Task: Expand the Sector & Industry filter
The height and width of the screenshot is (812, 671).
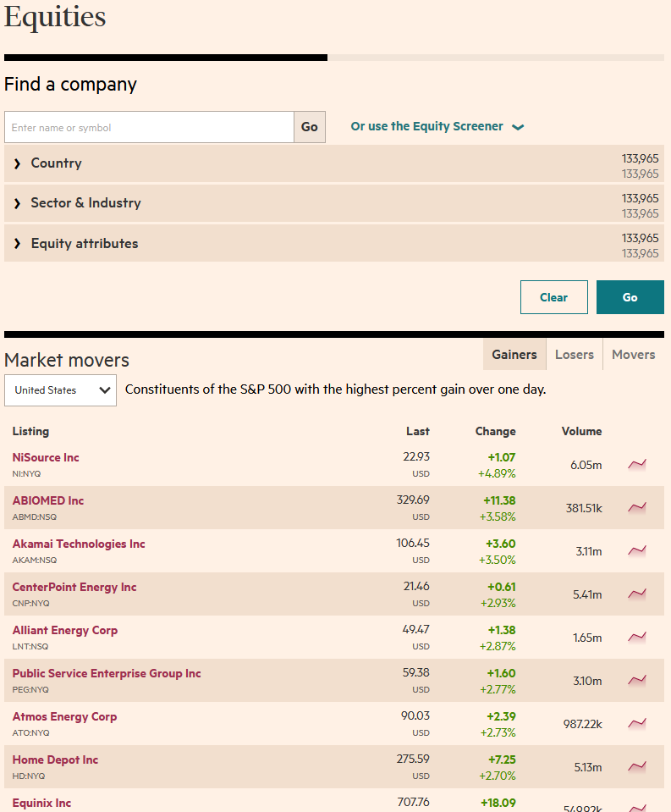Action: point(85,203)
